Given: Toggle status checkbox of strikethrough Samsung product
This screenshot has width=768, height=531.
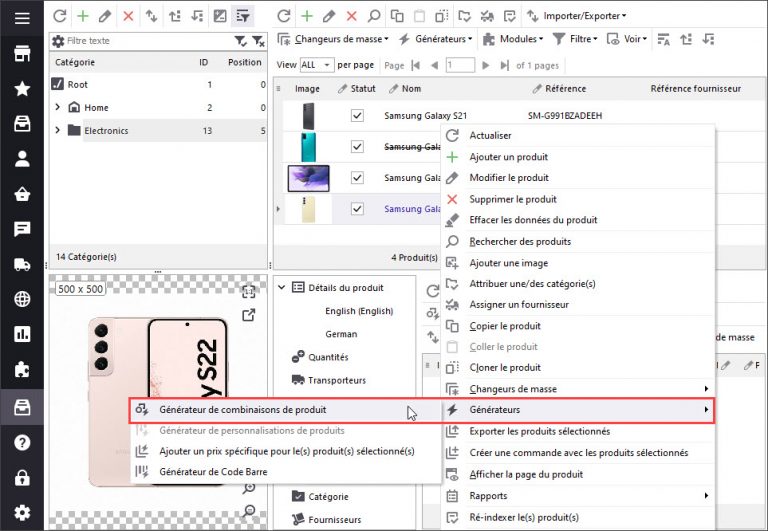Looking at the screenshot, I should [x=357, y=146].
